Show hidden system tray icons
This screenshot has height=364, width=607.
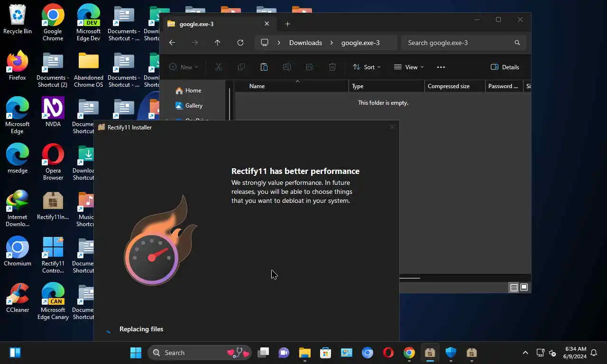tap(525, 353)
